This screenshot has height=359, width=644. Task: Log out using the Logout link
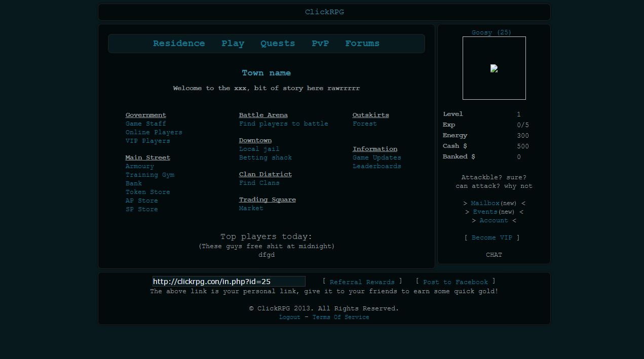point(290,317)
